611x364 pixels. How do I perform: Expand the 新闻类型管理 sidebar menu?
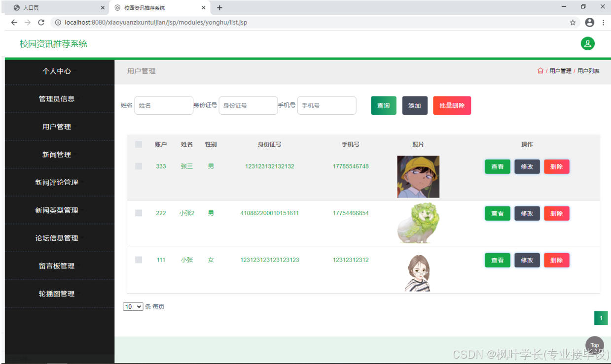tap(60, 210)
